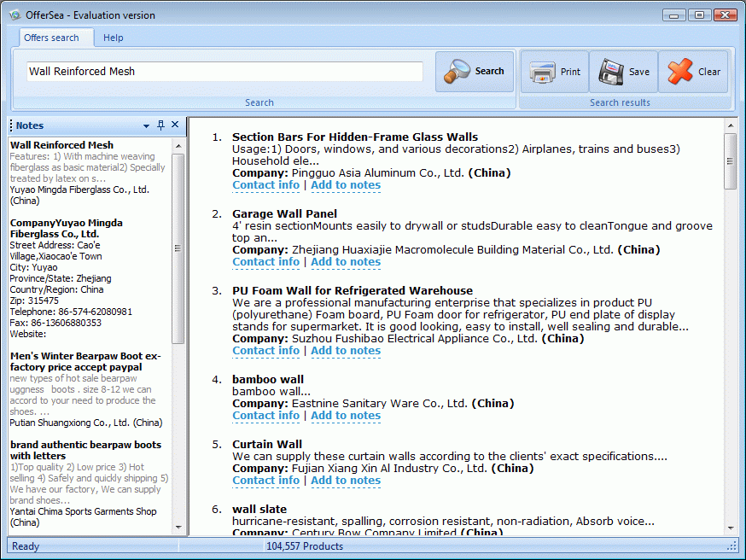Open Contact info for Section Bars listing
The width and height of the screenshot is (746, 560).
(x=265, y=185)
